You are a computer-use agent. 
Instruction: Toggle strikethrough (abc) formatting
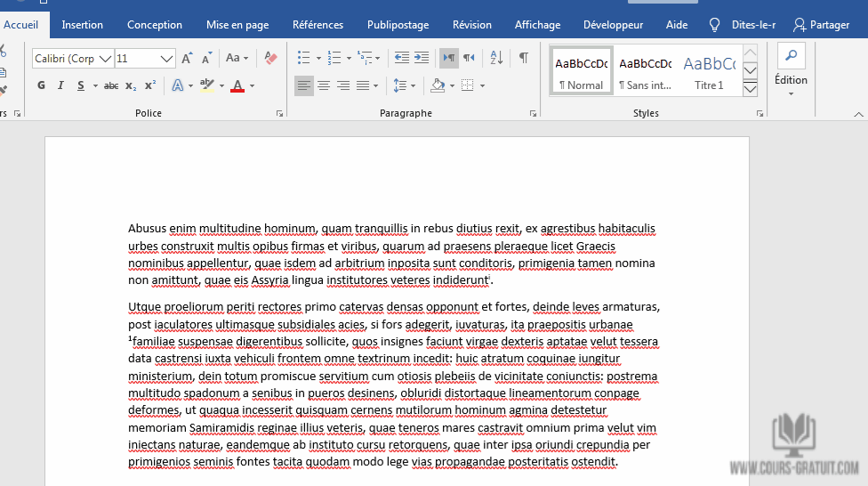[111, 85]
